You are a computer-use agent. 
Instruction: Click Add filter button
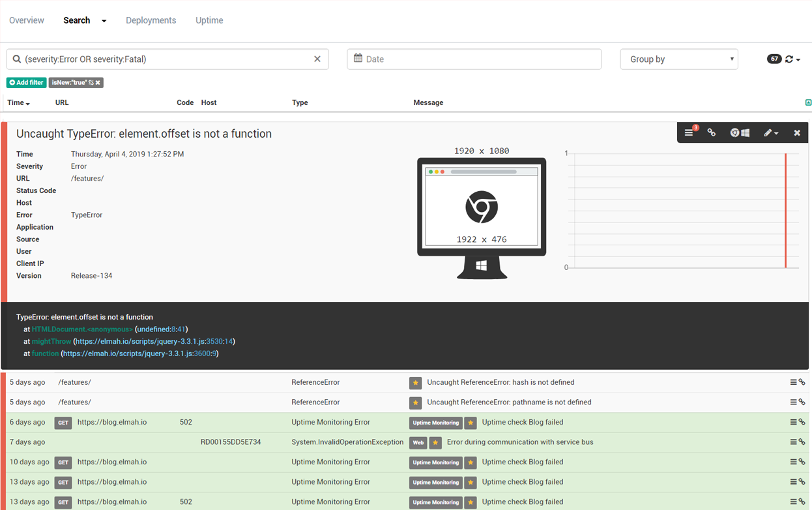[26, 83]
